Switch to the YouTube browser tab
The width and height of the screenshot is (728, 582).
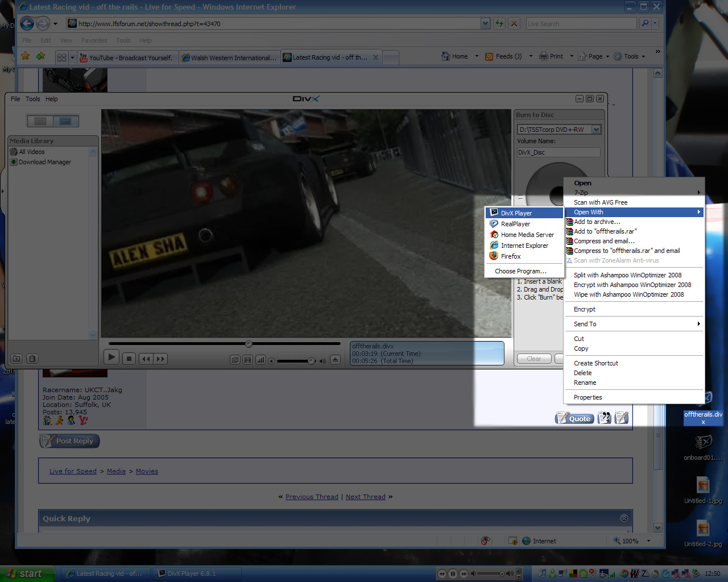[127, 57]
